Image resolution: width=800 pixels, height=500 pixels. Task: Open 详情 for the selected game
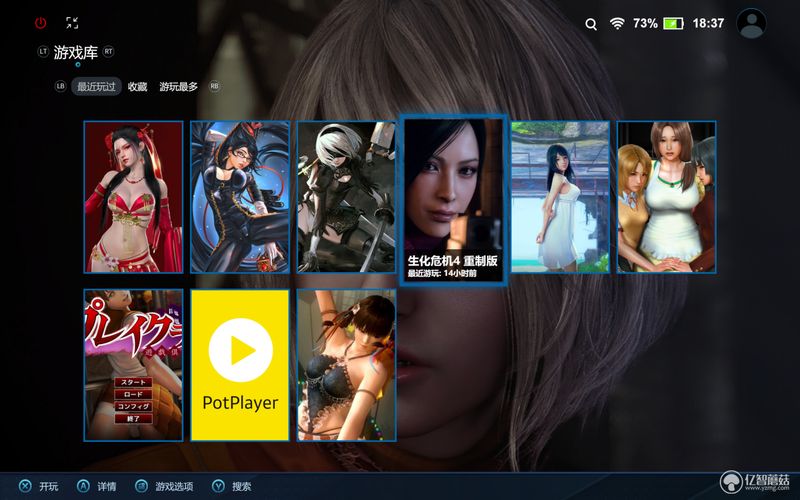click(107, 487)
